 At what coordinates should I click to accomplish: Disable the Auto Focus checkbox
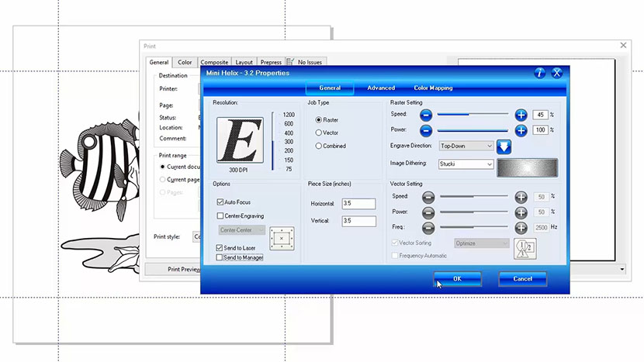click(221, 202)
